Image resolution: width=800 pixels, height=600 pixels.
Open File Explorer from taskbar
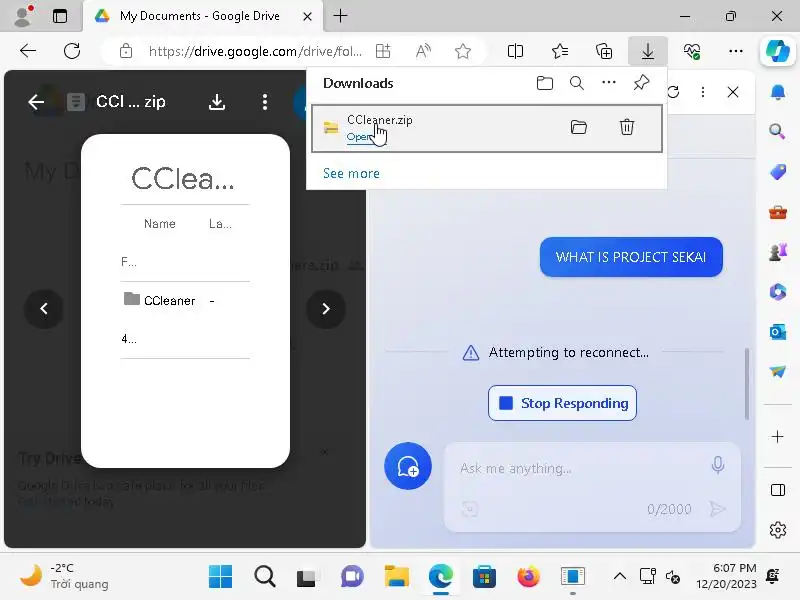[396, 577]
